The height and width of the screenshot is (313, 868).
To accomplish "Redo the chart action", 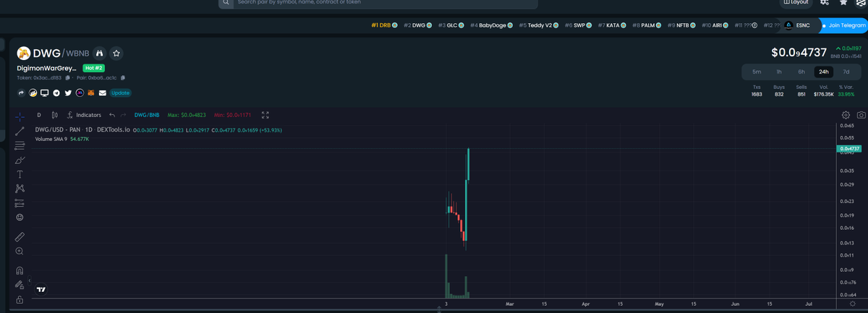I will [123, 115].
